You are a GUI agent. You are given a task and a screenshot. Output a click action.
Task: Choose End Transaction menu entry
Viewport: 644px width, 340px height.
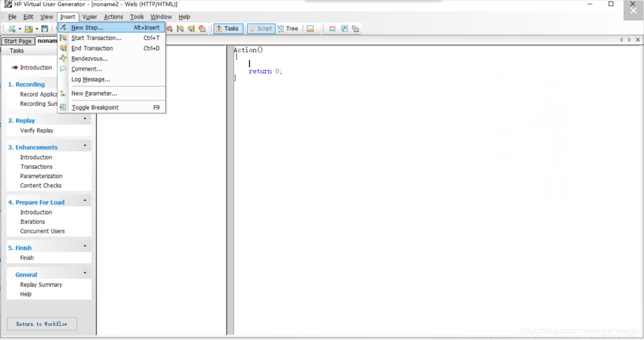tap(111, 48)
